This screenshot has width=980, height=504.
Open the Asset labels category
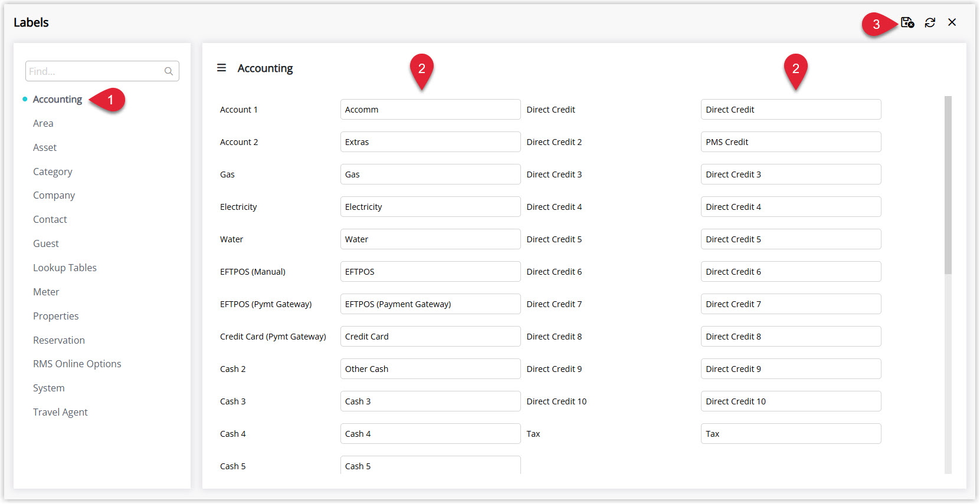pos(45,147)
